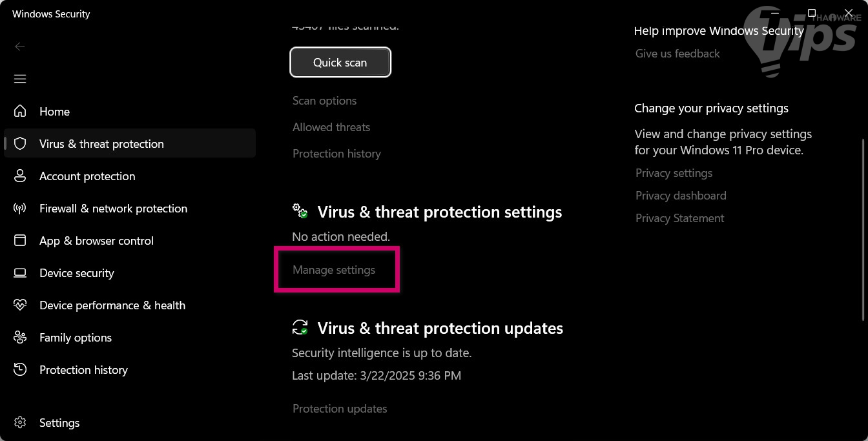Screen dimensions: 868x441
Task: Toggle the hamburger navigation menu
Action: [20, 79]
